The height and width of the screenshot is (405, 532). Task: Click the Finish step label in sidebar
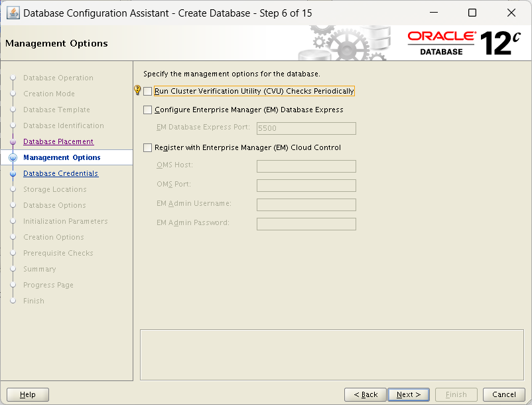pyautogui.click(x=34, y=301)
